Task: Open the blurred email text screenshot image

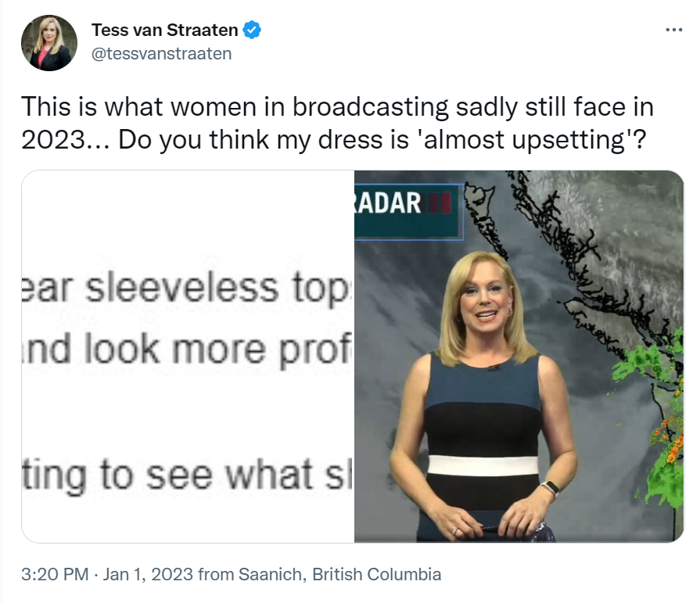Action: (188, 356)
